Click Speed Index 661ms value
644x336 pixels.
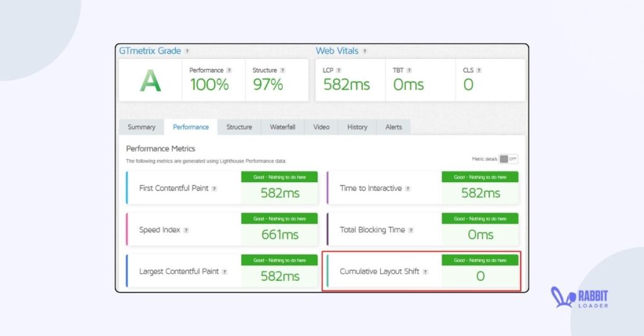point(280,235)
